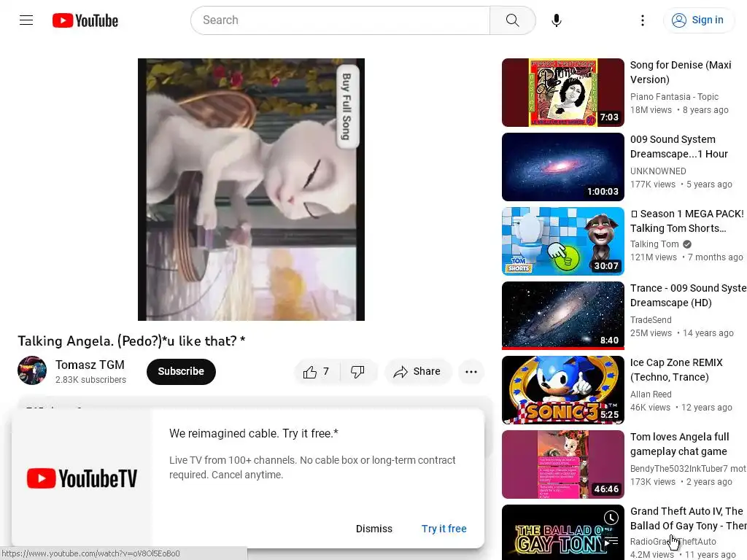
Task: Open Ballad of Gay Tony thumbnail
Action: click(562, 532)
